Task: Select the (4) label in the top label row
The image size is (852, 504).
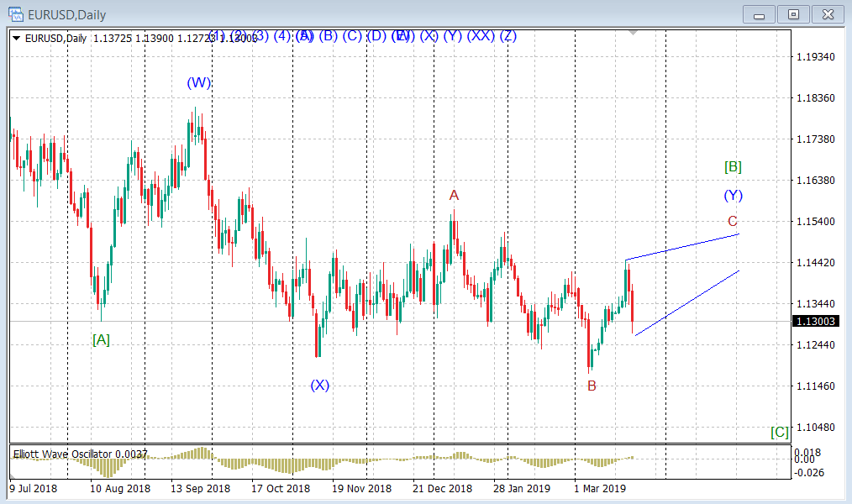Action: [x=282, y=36]
